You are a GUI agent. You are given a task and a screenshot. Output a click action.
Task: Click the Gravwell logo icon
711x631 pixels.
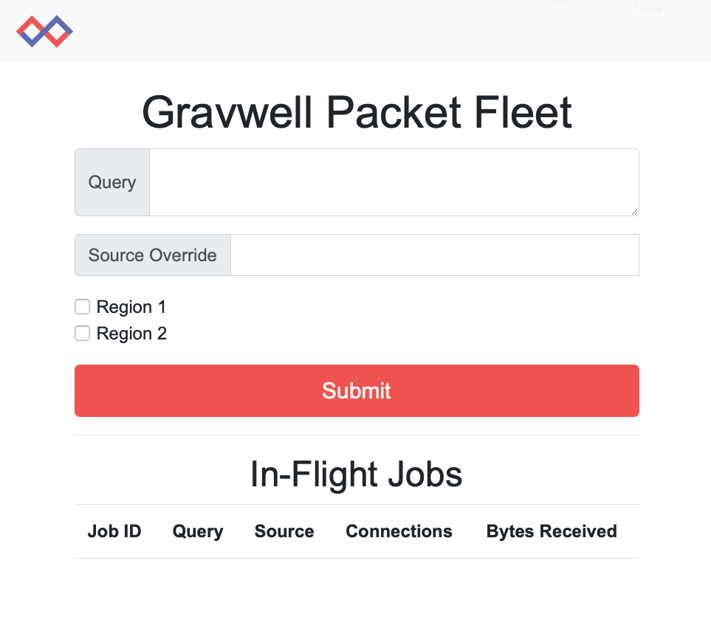tap(44, 31)
